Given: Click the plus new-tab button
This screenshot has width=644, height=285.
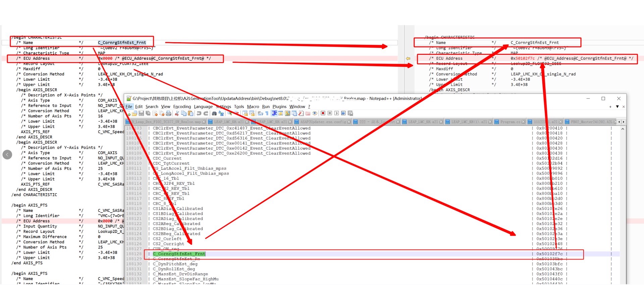Looking at the screenshot, I should [610, 107].
